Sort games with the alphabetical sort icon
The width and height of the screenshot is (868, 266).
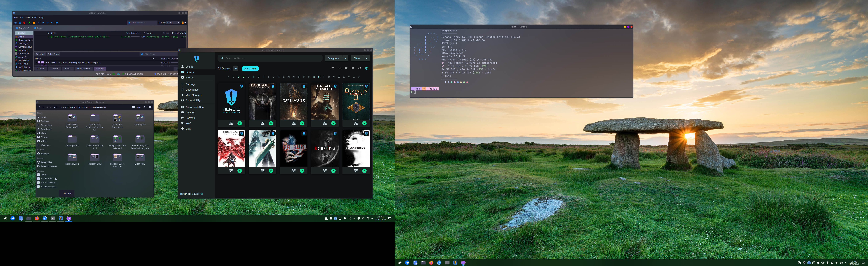tap(339, 68)
